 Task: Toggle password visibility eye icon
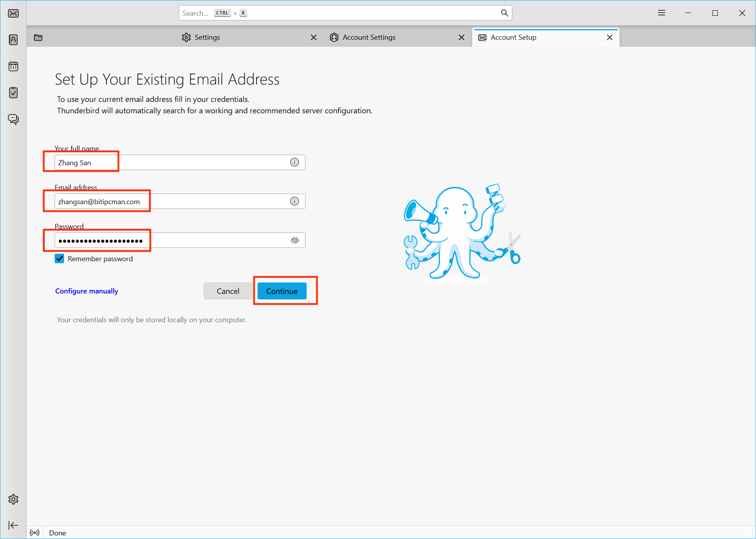(x=295, y=240)
